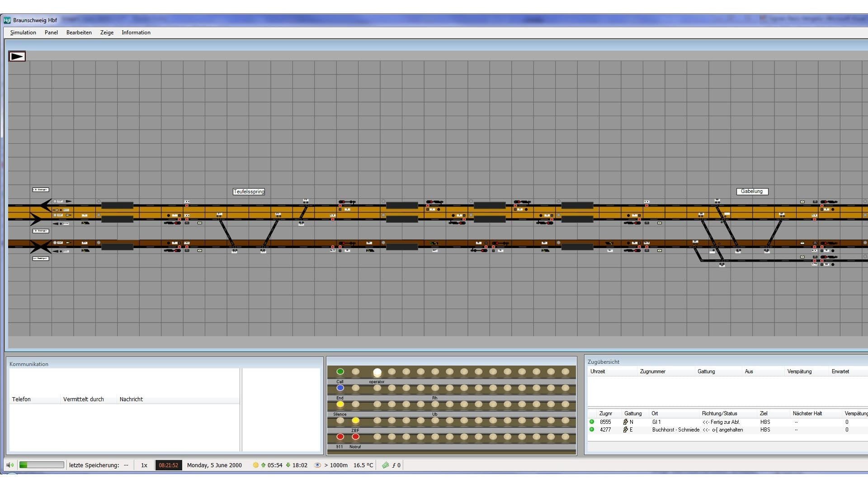Viewport: 868px width, 488px height.
Task: Click the money score icon
Action: coord(385,465)
